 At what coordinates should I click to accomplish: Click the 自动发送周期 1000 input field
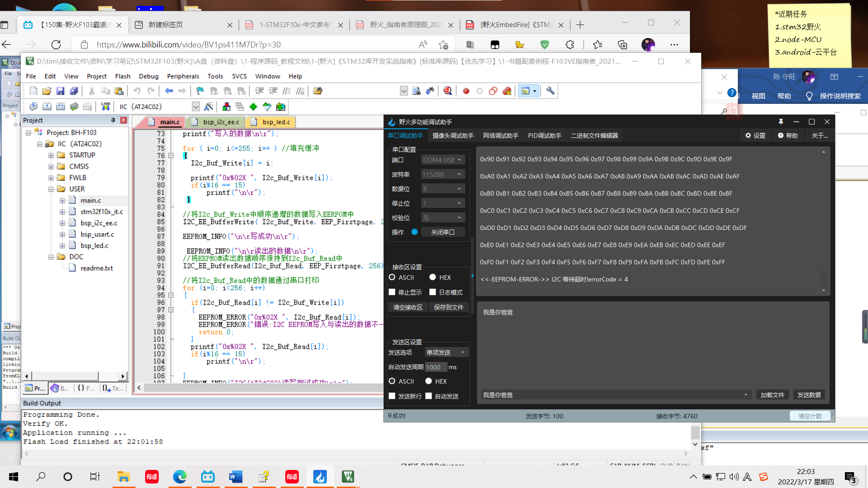pos(436,367)
